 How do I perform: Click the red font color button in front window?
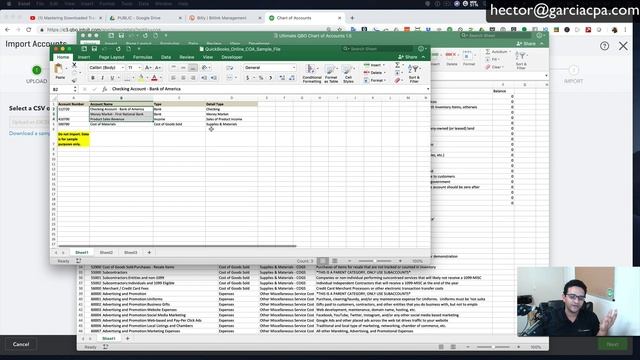pos(154,78)
